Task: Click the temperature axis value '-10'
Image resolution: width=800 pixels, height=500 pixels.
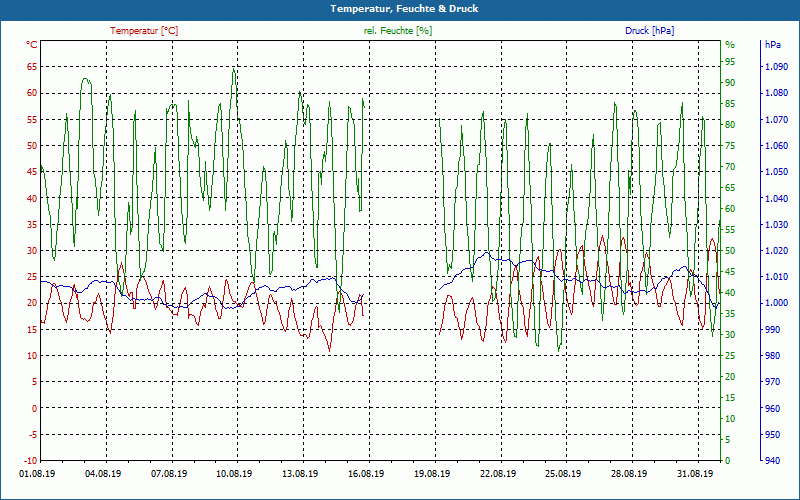Action: (x=31, y=461)
